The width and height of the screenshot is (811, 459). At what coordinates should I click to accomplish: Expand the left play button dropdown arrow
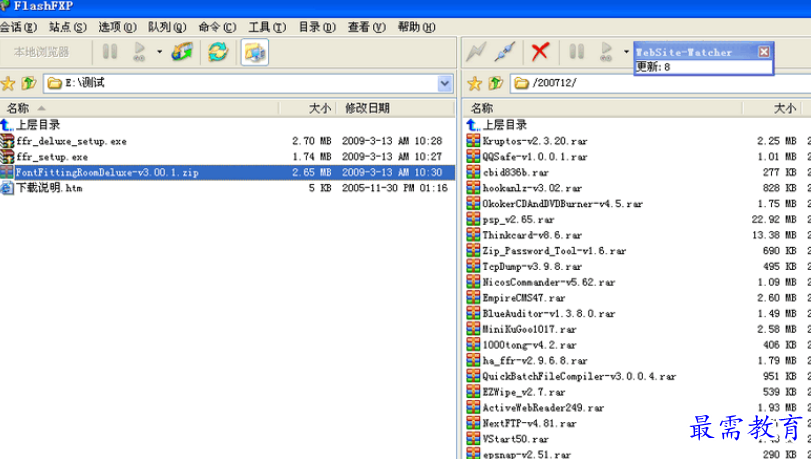click(x=159, y=52)
